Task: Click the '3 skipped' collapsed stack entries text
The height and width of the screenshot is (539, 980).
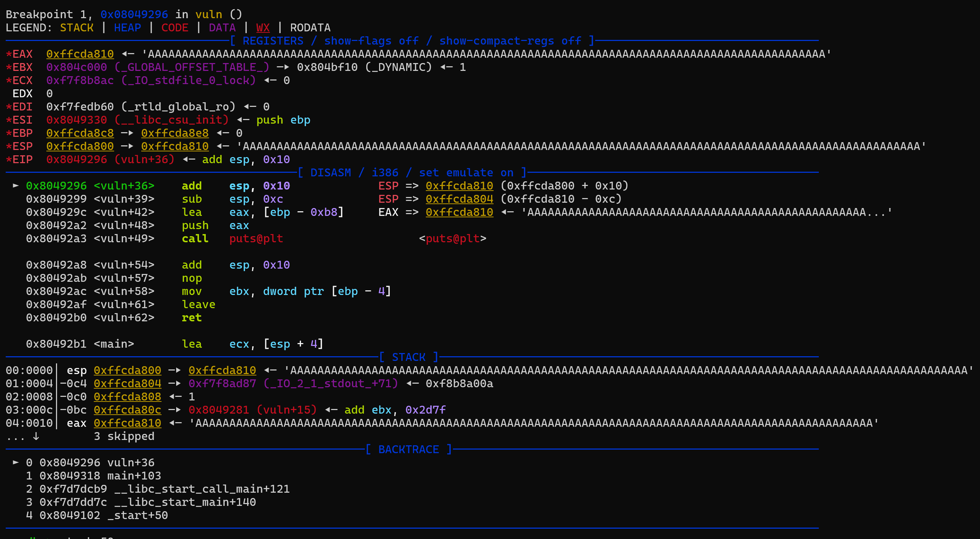Action: point(124,436)
